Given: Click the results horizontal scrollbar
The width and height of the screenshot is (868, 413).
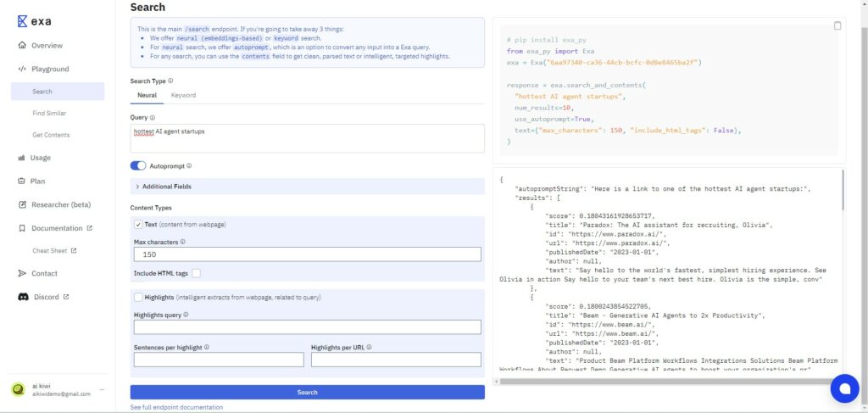Looking at the screenshot, I should [x=667, y=382].
